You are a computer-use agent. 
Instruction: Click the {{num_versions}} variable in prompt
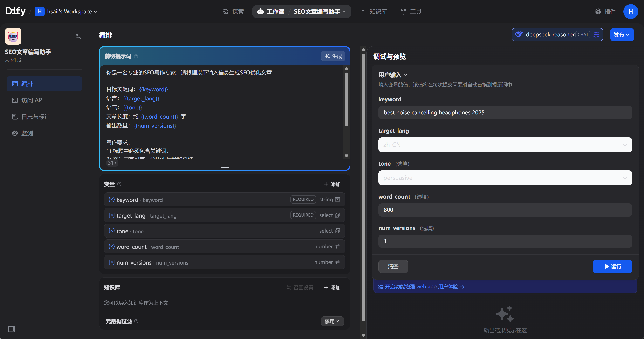(x=155, y=126)
